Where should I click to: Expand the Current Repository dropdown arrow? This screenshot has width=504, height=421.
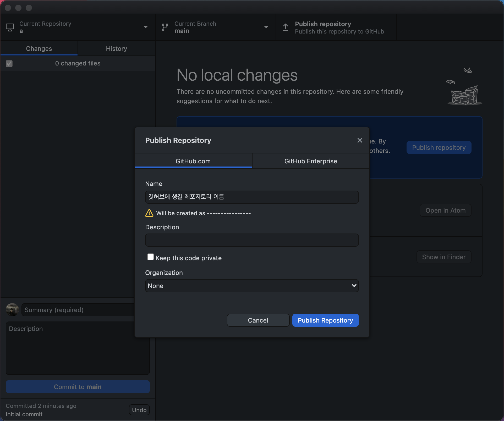[x=146, y=27]
